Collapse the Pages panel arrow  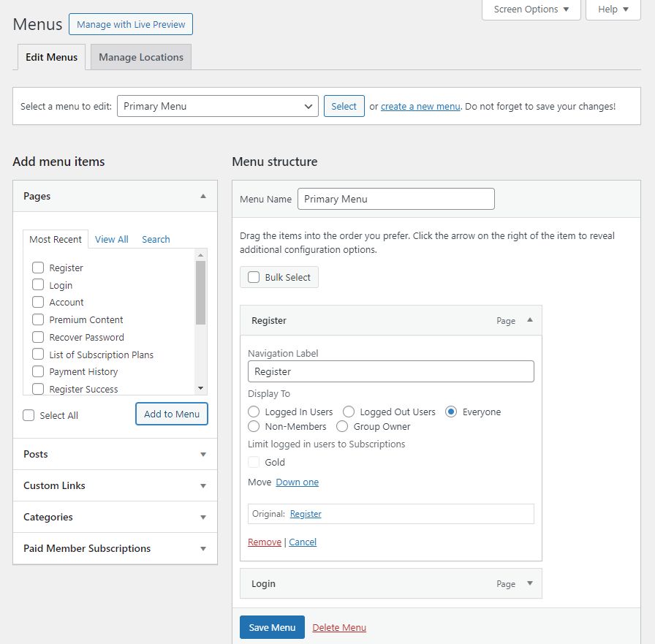coord(203,196)
